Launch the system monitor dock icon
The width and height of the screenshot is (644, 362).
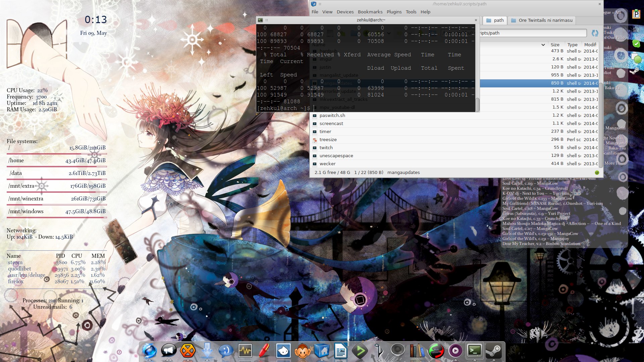pyautogui.click(x=245, y=351)
